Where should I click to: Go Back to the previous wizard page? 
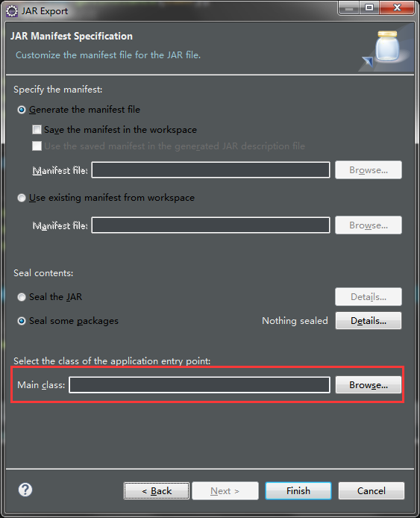click(157, 491)
